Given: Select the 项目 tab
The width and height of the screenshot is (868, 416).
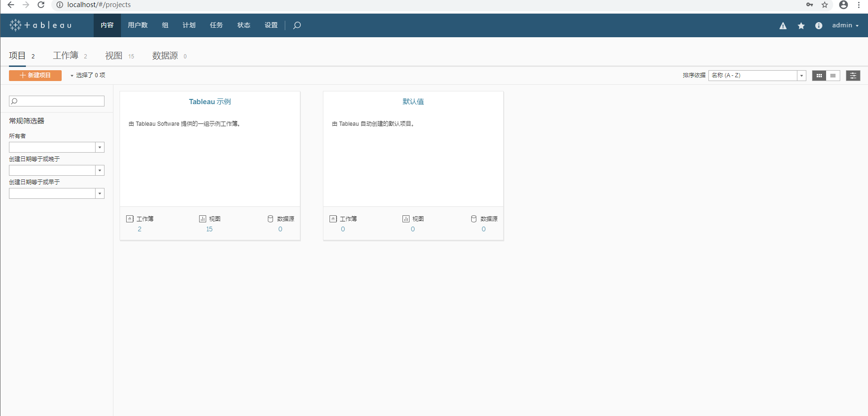Looking at the screenshot, I should coord(22,56).
